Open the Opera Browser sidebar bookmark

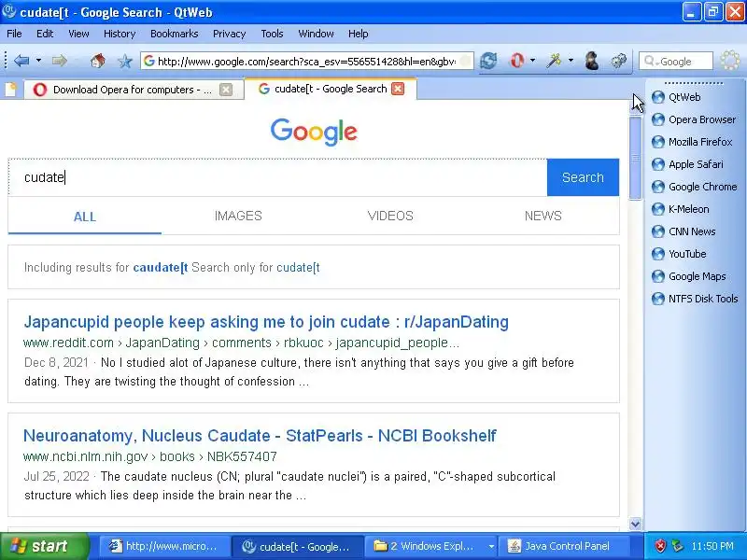pos(694,119)
